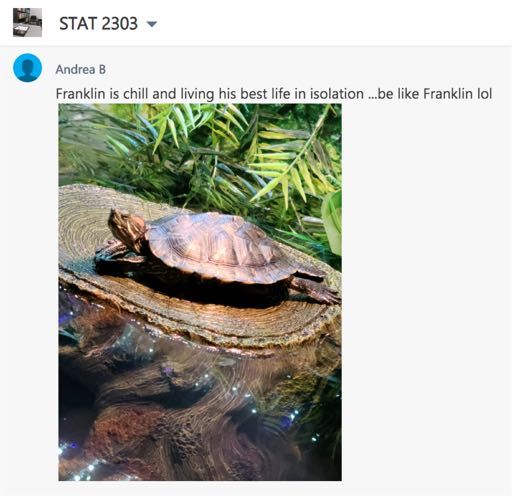Click the turtle's rear leg in photo
Image resolution: width=512 pixels, height=496 pixels.
point(316,289)
